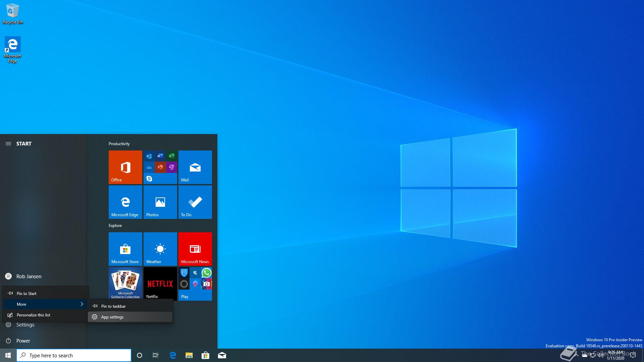
Task: Open the Microsoft Edge tile
Action: click(125, 202)
